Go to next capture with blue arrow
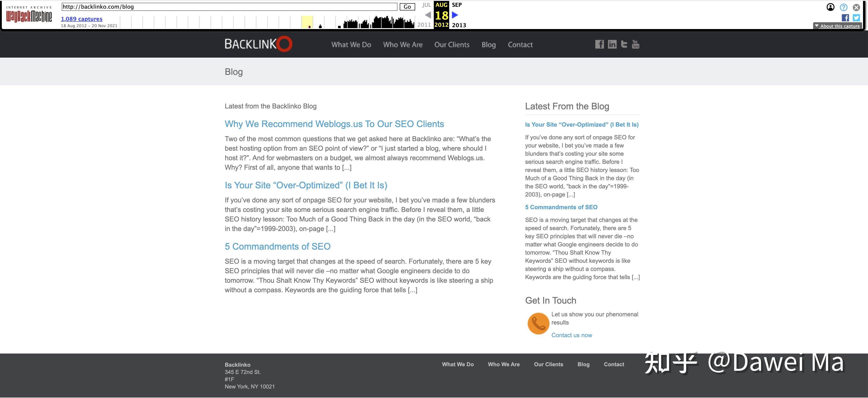Image resolution: width=868 pixels, height=398 pixels. click(x=455, y=15)
